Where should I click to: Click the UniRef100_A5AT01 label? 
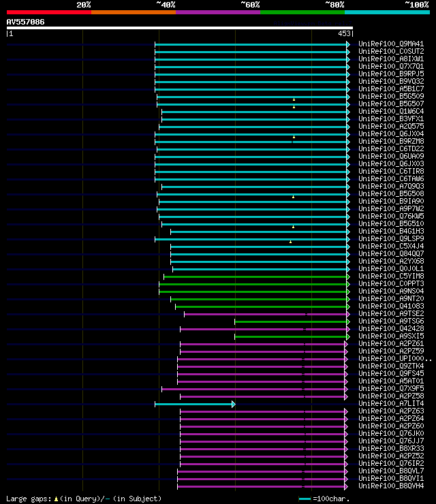[391, 380]
